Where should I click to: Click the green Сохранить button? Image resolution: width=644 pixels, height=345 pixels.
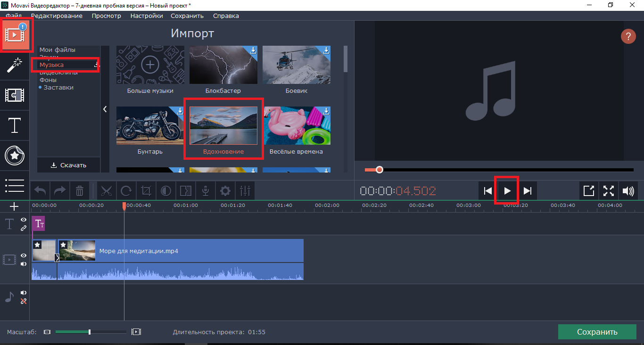tap(597, 332)
